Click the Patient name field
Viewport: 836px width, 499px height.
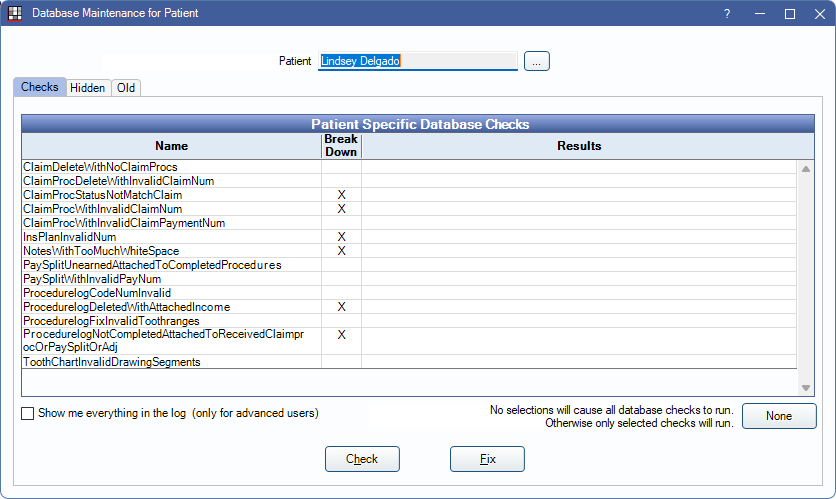point(418,62)
